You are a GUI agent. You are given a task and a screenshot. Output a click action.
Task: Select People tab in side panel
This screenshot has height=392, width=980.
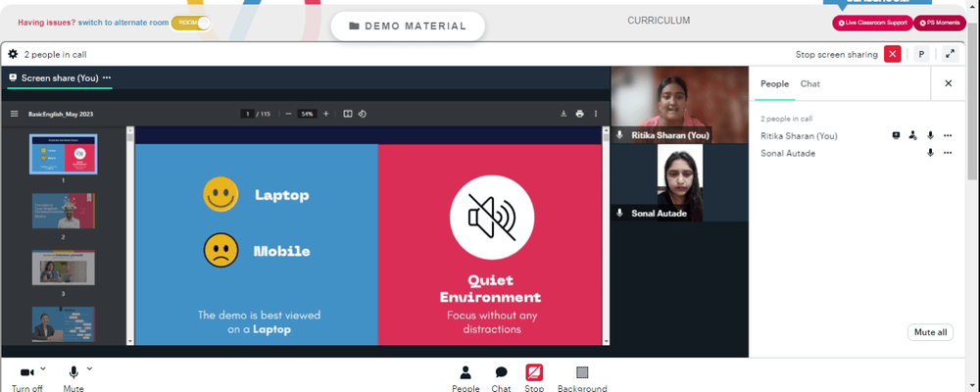click(x=774, y=83)
